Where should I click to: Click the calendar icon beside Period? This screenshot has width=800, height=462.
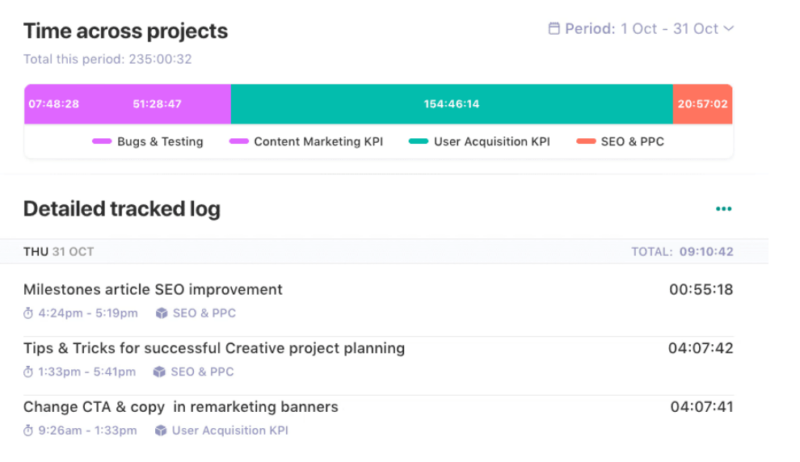pos(554,29)
